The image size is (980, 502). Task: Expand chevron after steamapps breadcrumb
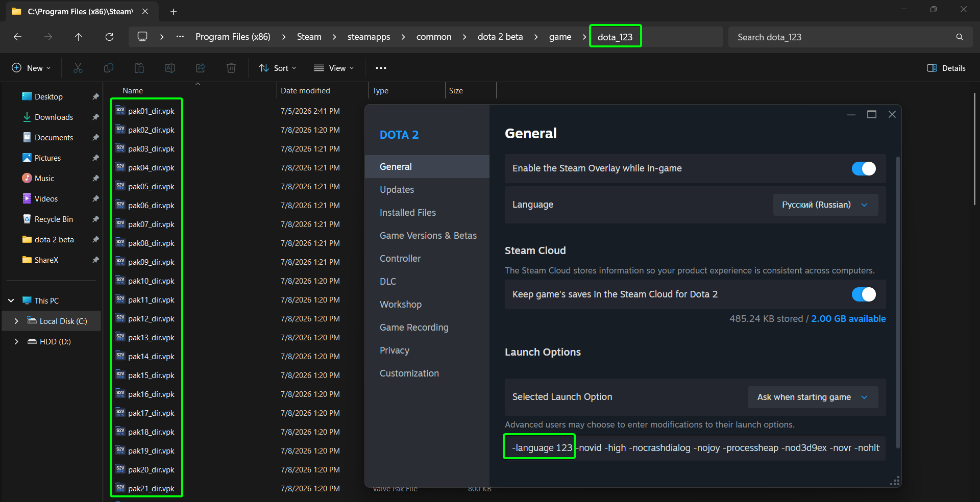403,37
